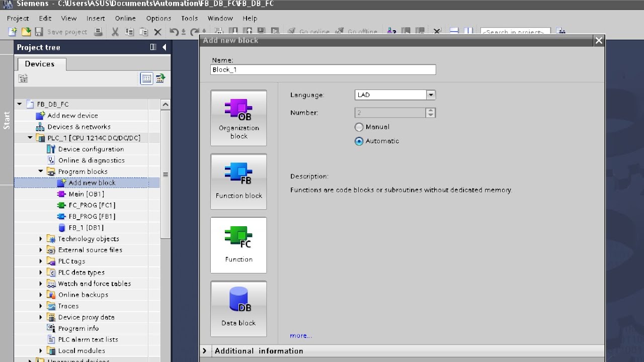The image size is (644, 362).
Task: Expand the Device proxy data folder
Action: pos(41,317)
